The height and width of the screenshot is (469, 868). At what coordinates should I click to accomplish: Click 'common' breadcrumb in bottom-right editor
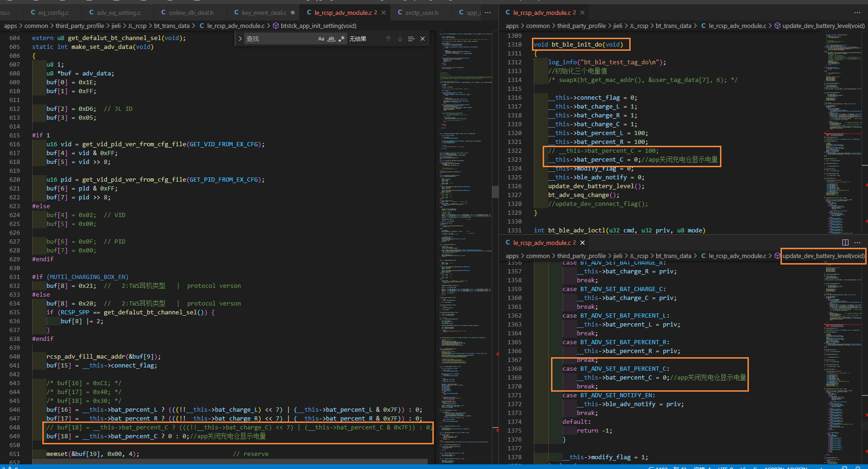click(x=538, y=256)
